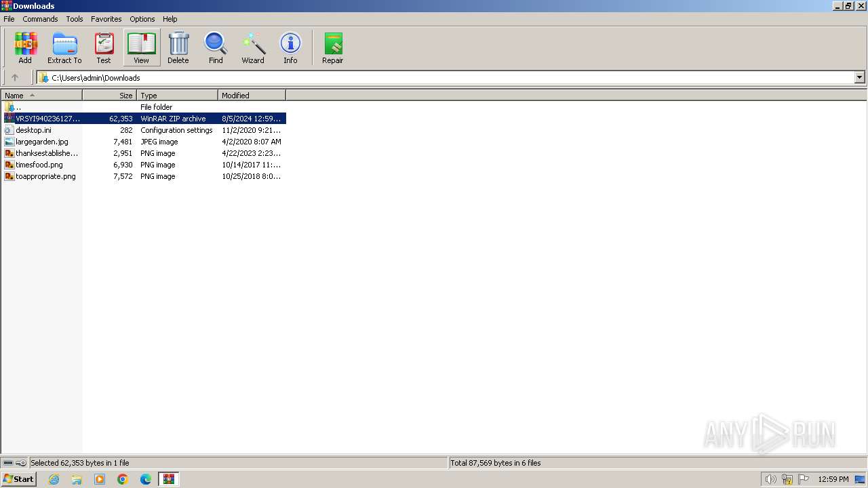Open the Tools menu
Screen dimensions: 868x488
pos(75,19)
